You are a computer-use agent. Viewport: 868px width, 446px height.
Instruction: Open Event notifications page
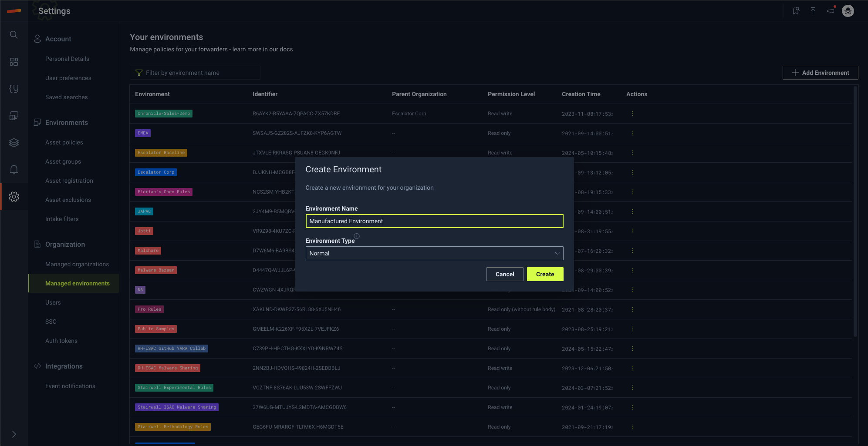[x=70, y=386]
